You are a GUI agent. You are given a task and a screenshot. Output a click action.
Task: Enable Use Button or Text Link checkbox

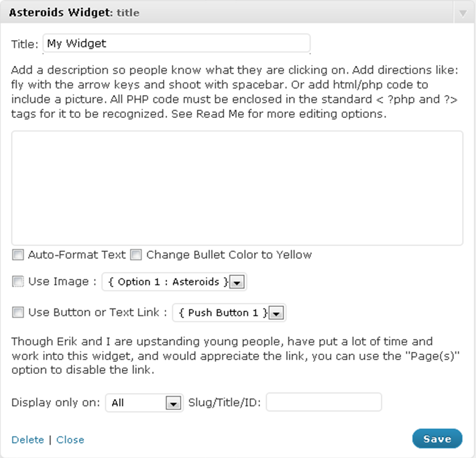18,312
